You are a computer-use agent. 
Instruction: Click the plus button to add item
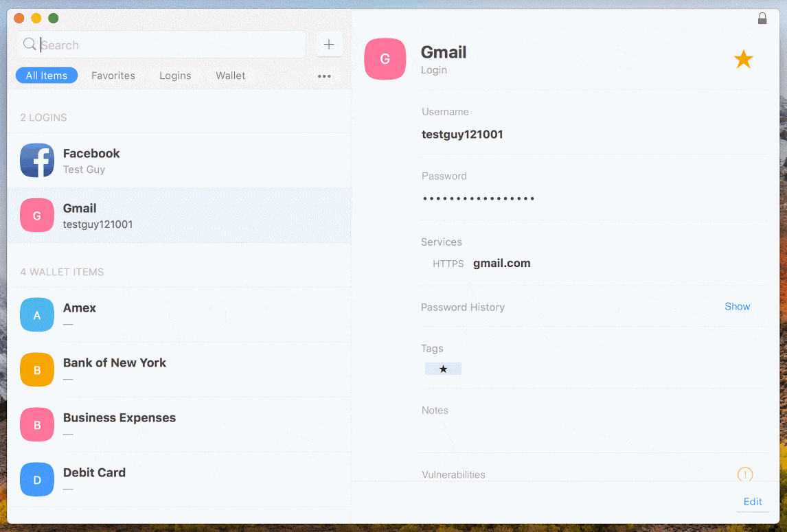(329, 45)
